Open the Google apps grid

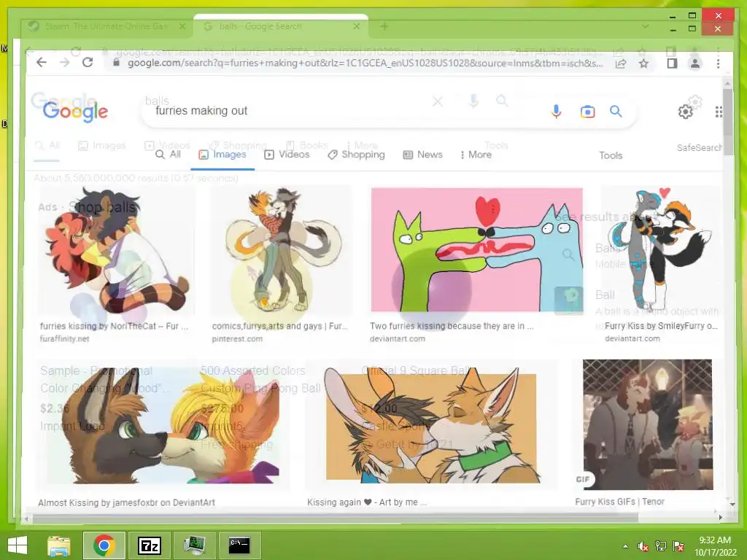[719, 112]
